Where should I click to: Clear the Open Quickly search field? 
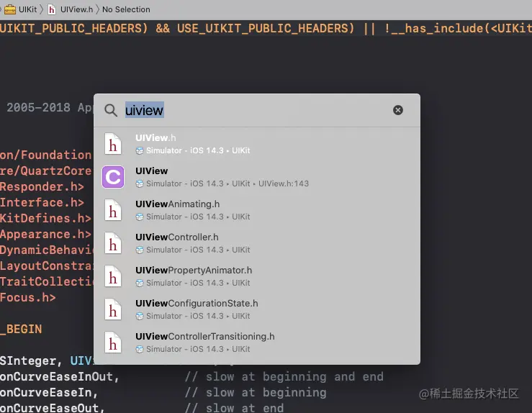[398, 110]
